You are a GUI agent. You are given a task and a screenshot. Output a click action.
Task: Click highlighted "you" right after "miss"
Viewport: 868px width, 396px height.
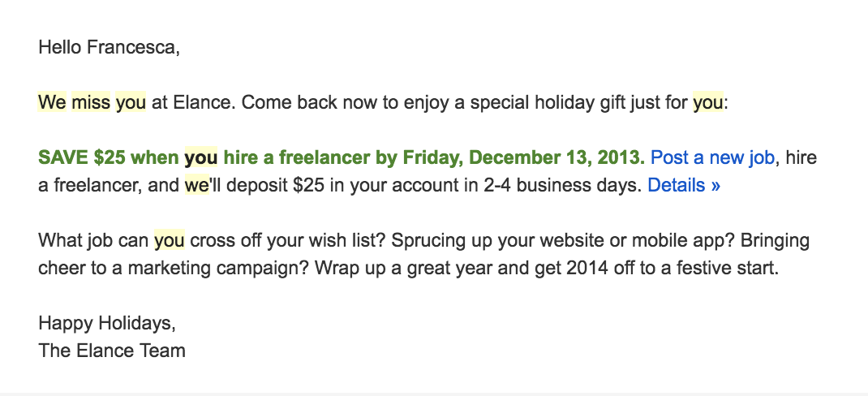[131, 102]
